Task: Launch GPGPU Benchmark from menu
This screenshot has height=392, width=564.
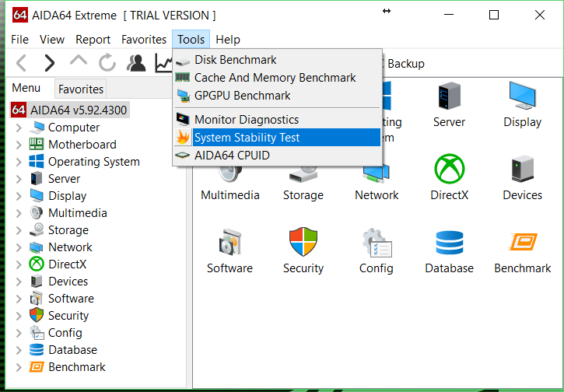Action: [277, 96]
